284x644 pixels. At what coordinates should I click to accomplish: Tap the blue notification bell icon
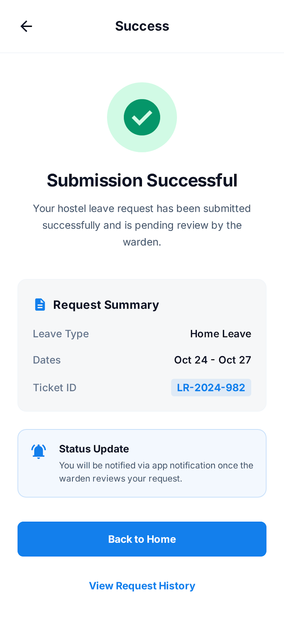[x=39, y=451]
